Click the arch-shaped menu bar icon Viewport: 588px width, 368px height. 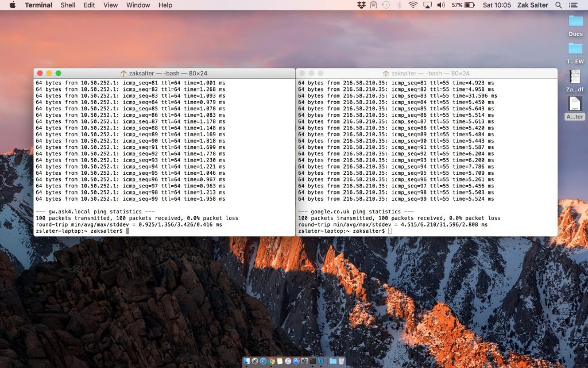(373, 5)
